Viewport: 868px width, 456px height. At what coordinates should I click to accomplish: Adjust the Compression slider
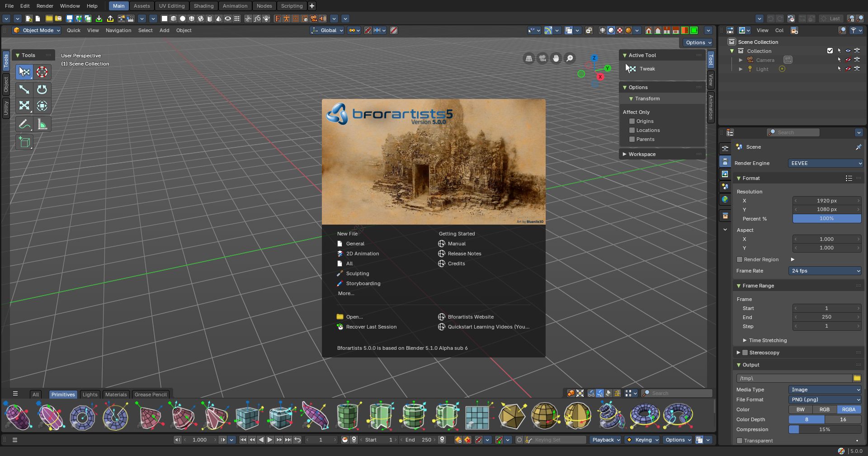(x=825, y=429)
